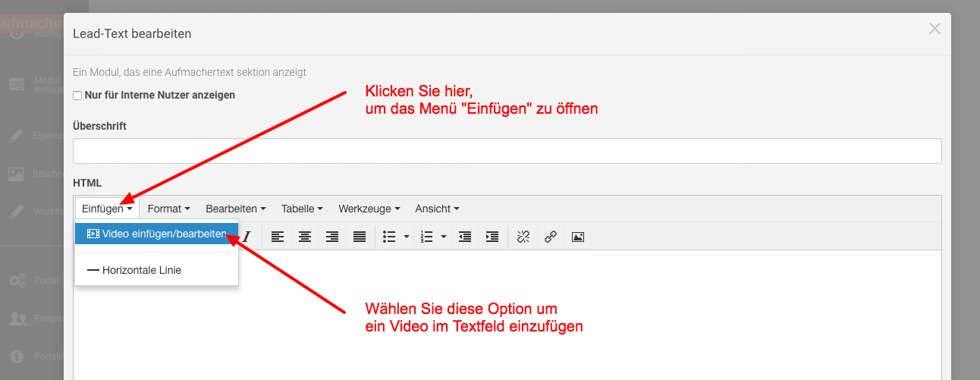The width and height of the screenshot is (980, 380).
Task: Increase the paragraph indent
Action: click(x=492, y=237)
